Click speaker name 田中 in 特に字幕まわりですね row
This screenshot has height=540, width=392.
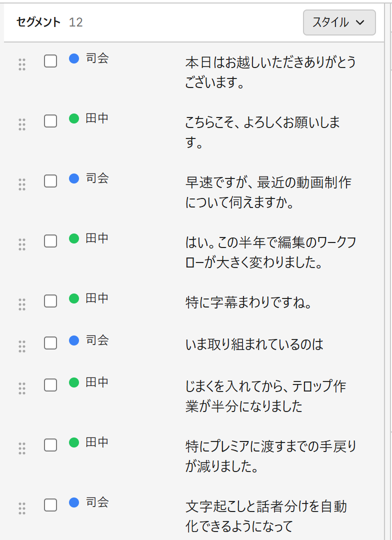[x=97, y=298]
